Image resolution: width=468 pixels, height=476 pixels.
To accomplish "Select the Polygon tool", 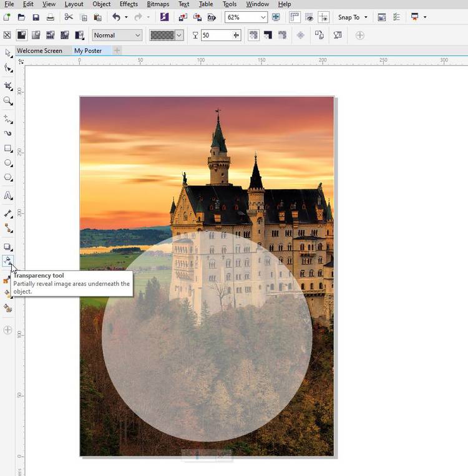I will pyautogui.click(x=8, y=177).
